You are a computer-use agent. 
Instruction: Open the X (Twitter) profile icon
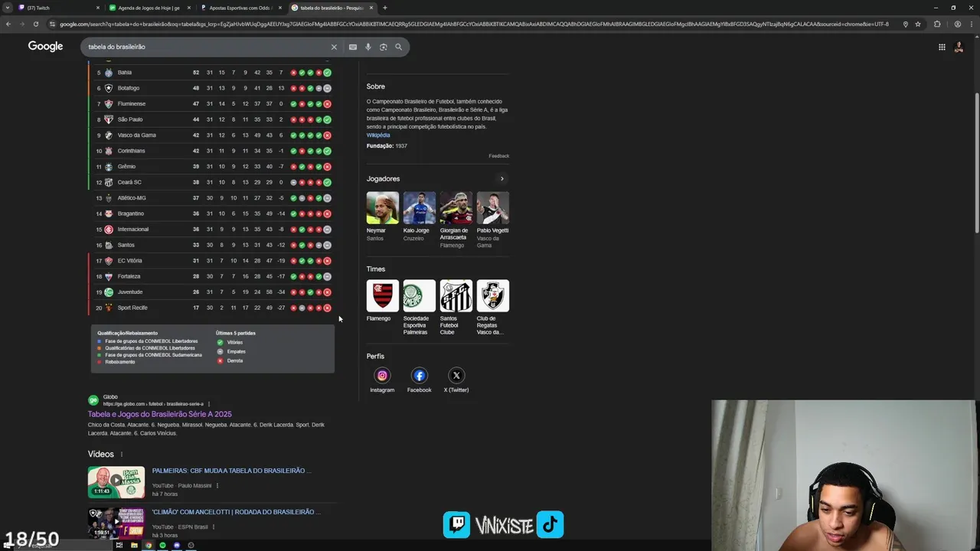point(456,375)
